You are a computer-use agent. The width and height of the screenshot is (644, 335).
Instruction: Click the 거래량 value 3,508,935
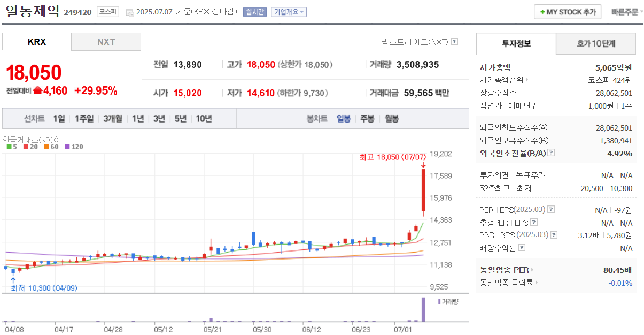coord(418,65)
